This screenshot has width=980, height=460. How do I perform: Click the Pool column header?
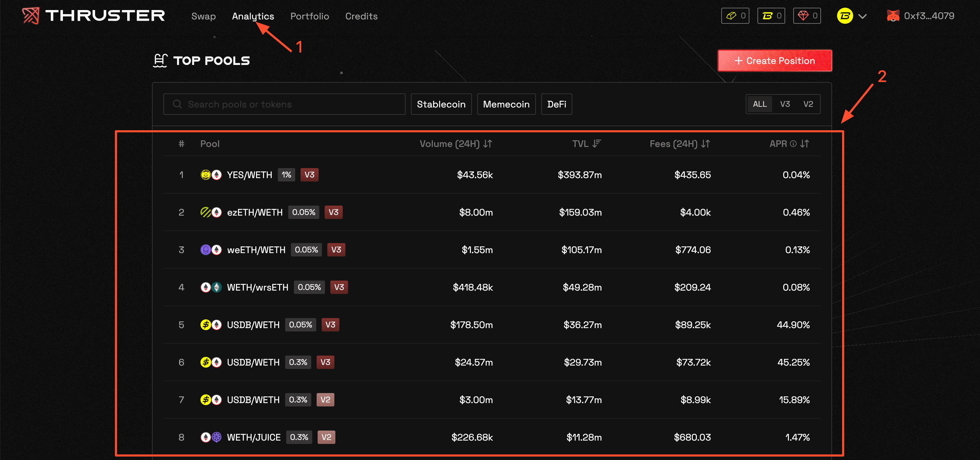(x=210, y=144)
